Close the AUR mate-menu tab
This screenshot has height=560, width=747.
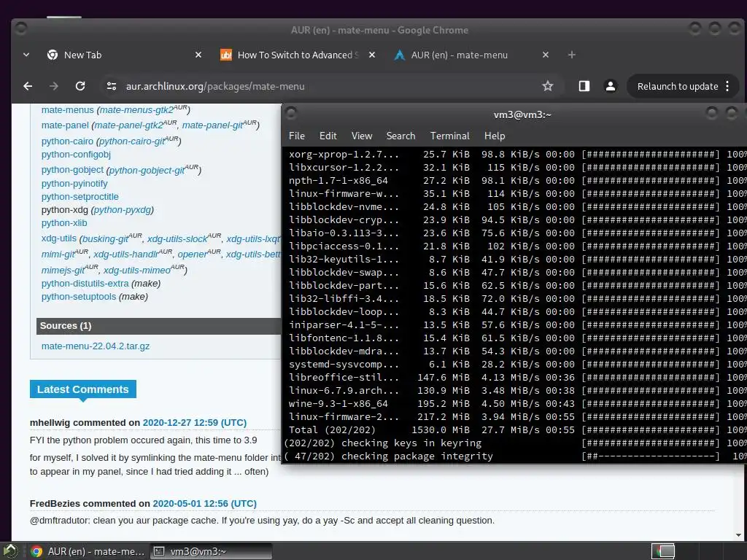click(x=546, y=55)
